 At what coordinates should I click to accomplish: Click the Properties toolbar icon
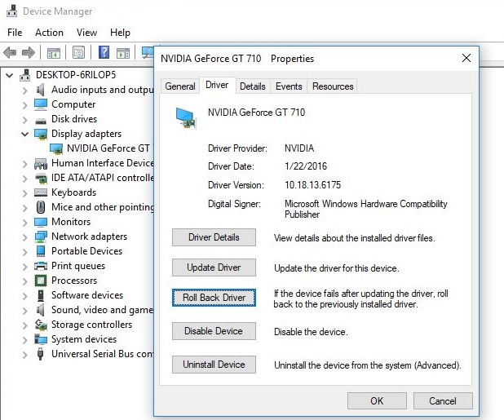[79, 52]
